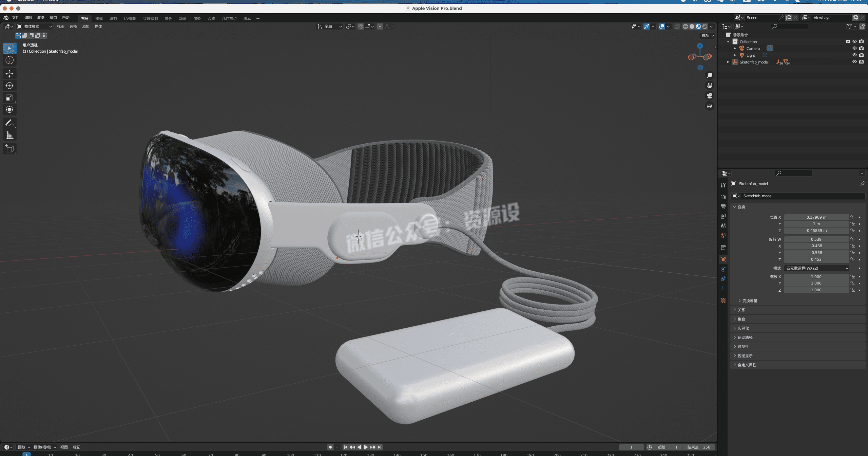
Task: Open the Texture properties checker tab
Action: coord(723,300)
